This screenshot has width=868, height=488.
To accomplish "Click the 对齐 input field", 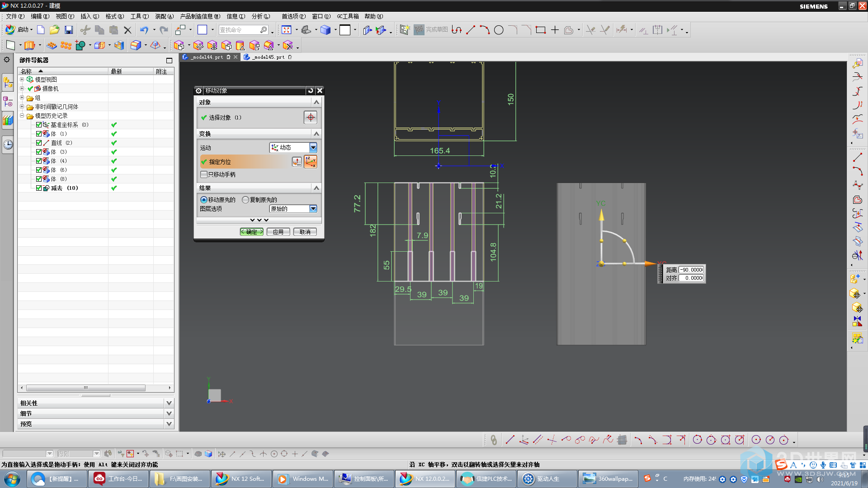I will pyautogui.click(x=691, y=278).
